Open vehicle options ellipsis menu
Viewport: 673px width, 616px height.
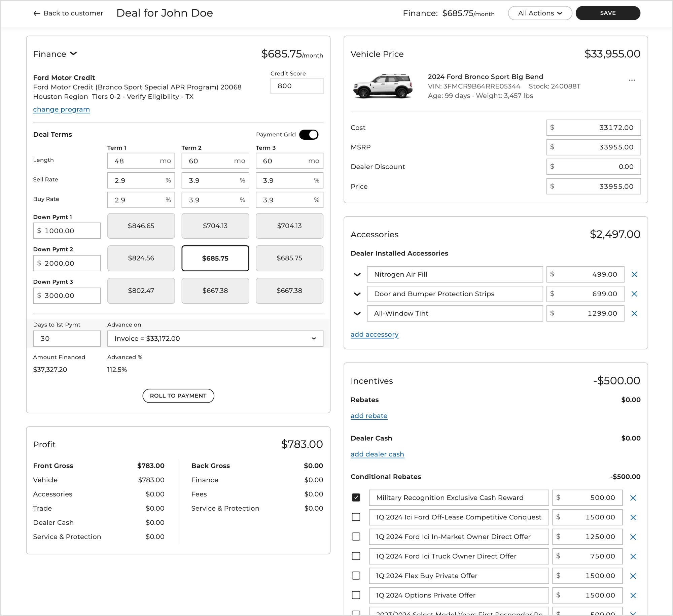632,80
